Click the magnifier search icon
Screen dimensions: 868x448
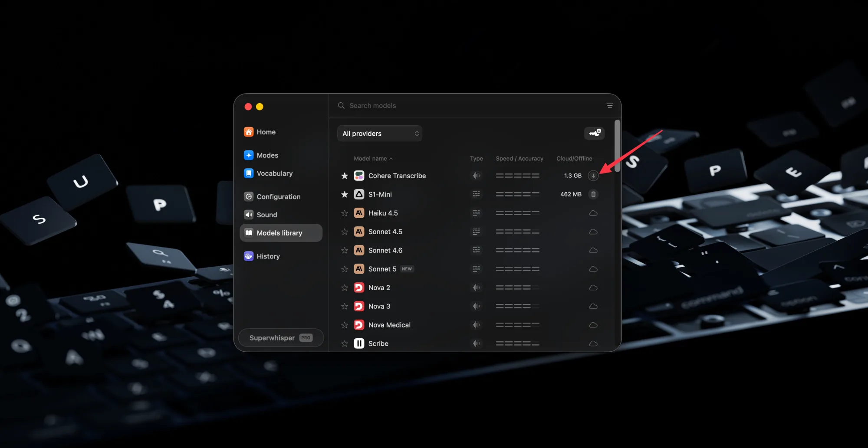[341, 105]
